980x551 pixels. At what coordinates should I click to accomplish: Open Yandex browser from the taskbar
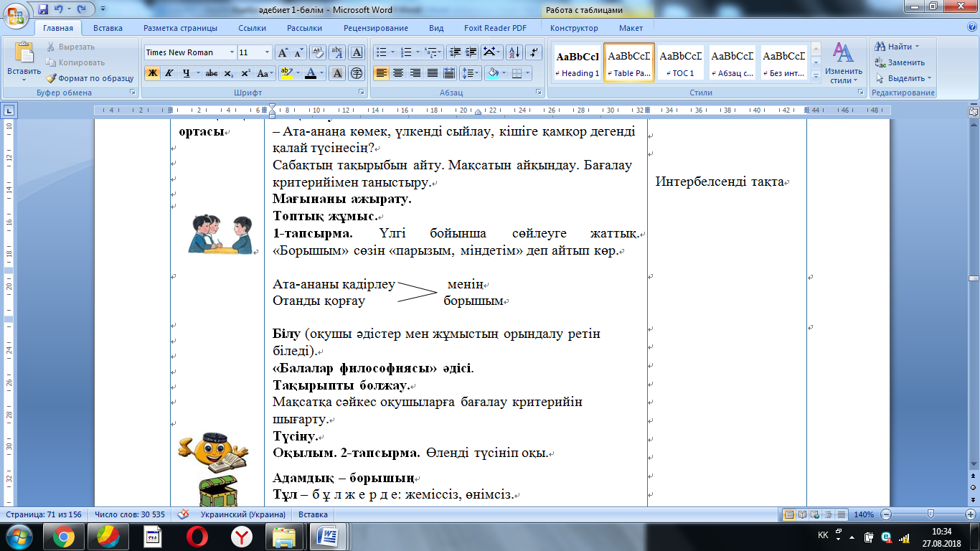242,536
